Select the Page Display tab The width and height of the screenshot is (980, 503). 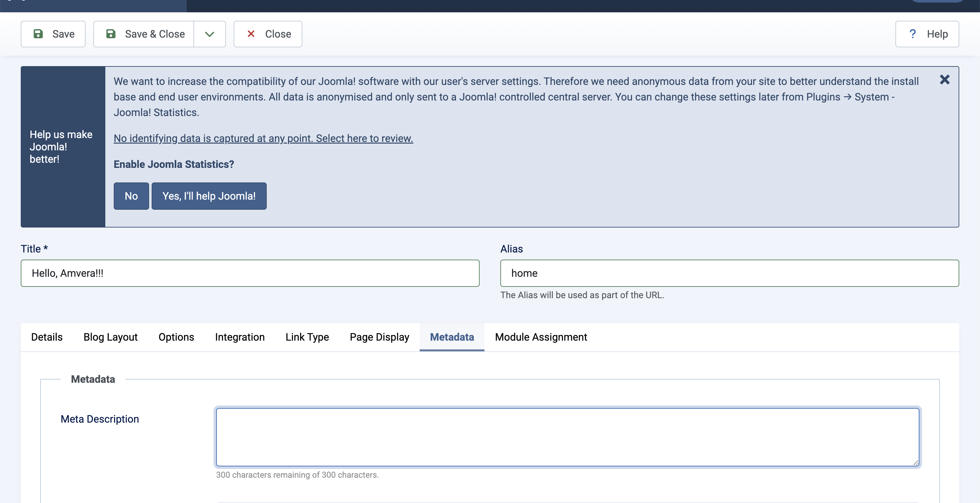379,337
